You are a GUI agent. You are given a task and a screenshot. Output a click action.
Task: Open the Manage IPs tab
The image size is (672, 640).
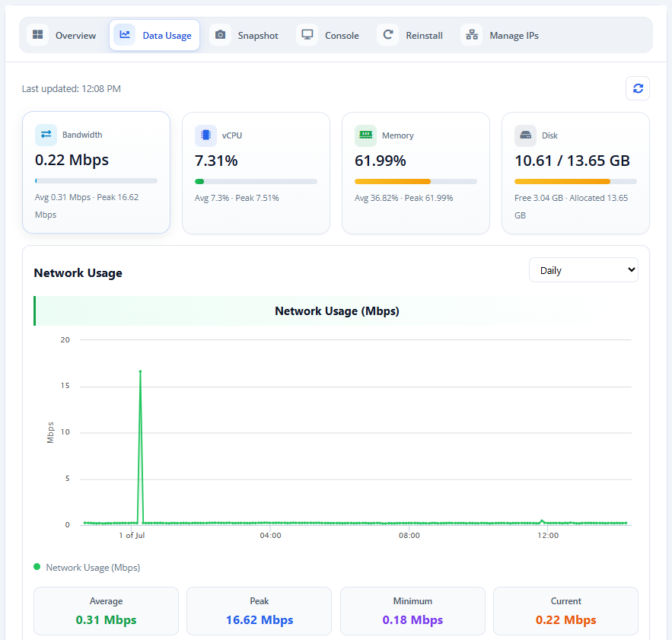click(x=501, y=35)
